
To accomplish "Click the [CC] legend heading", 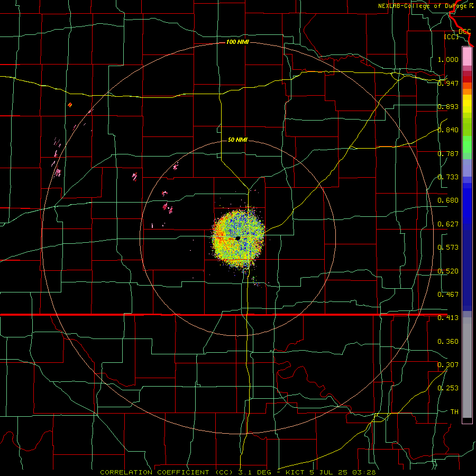I will point(451,36).
